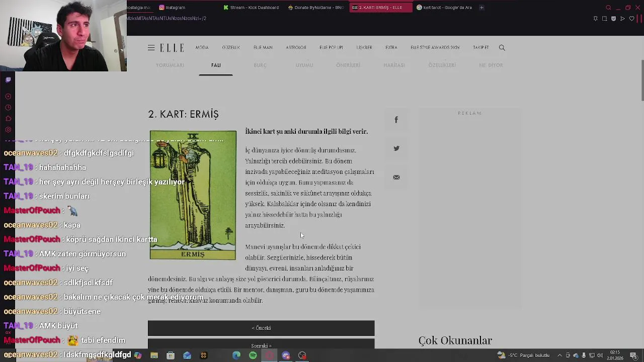
Task: Select the FALI sub-tab
Action: [216, 65]
